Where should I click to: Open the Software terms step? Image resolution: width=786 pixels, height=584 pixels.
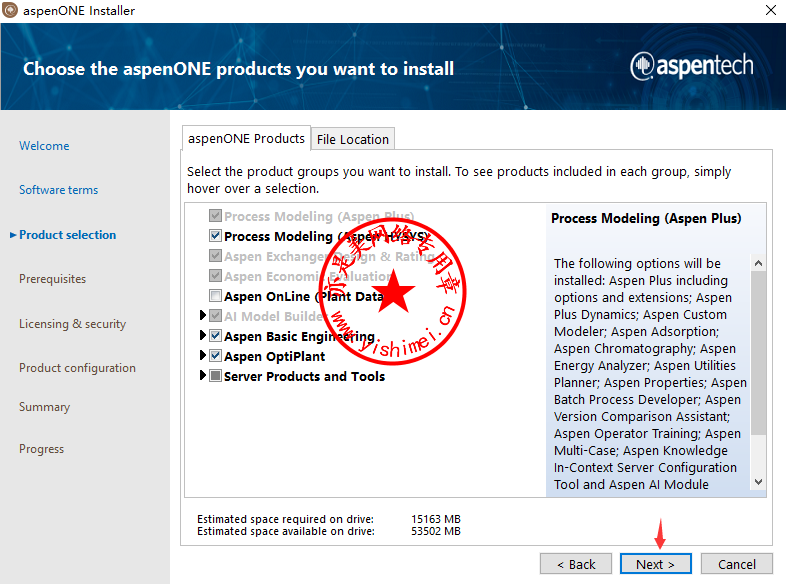click(59, 190)
